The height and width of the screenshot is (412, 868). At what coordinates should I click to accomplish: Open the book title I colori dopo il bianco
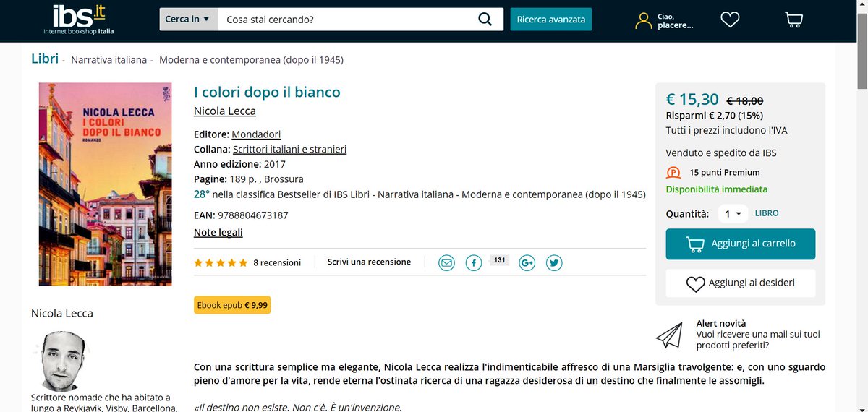[267, 92]
